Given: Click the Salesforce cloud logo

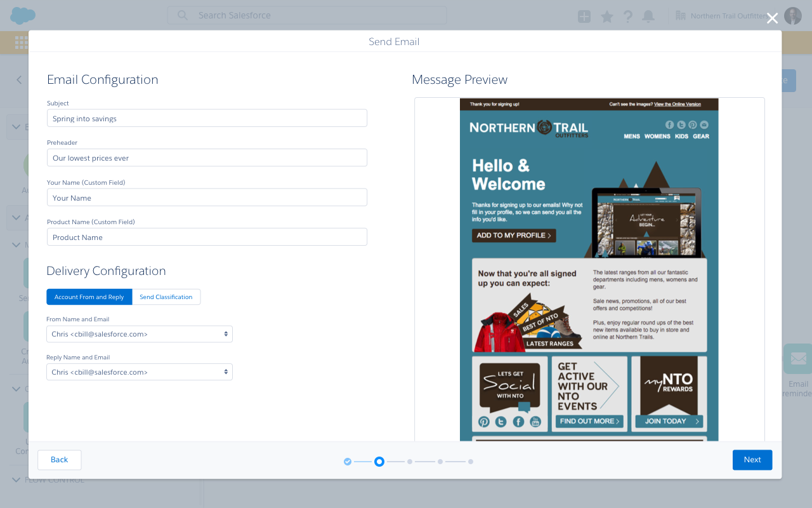Looking at the screenshot, I should tap(23, 15).
